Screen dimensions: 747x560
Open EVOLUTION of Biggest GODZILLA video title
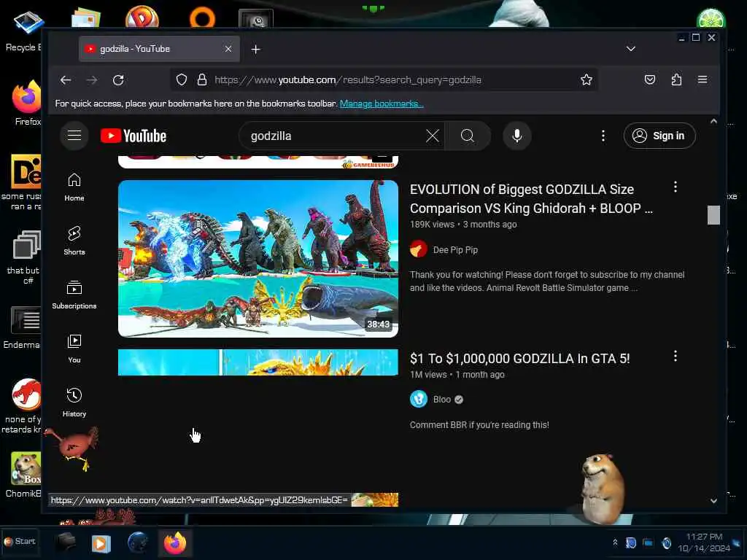pos(531,199)
